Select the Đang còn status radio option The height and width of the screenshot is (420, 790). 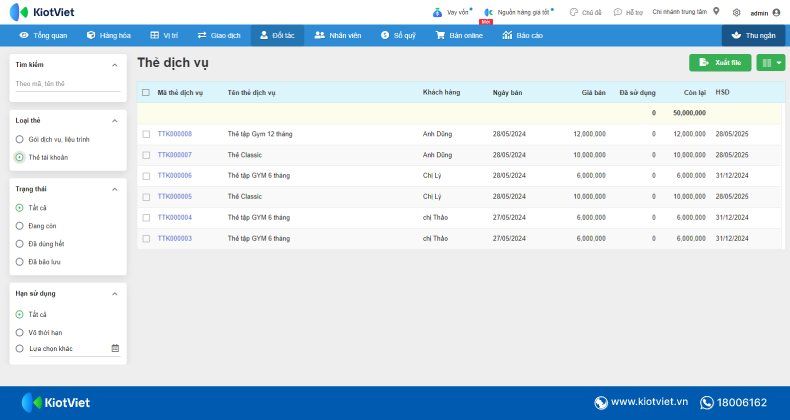20,225
